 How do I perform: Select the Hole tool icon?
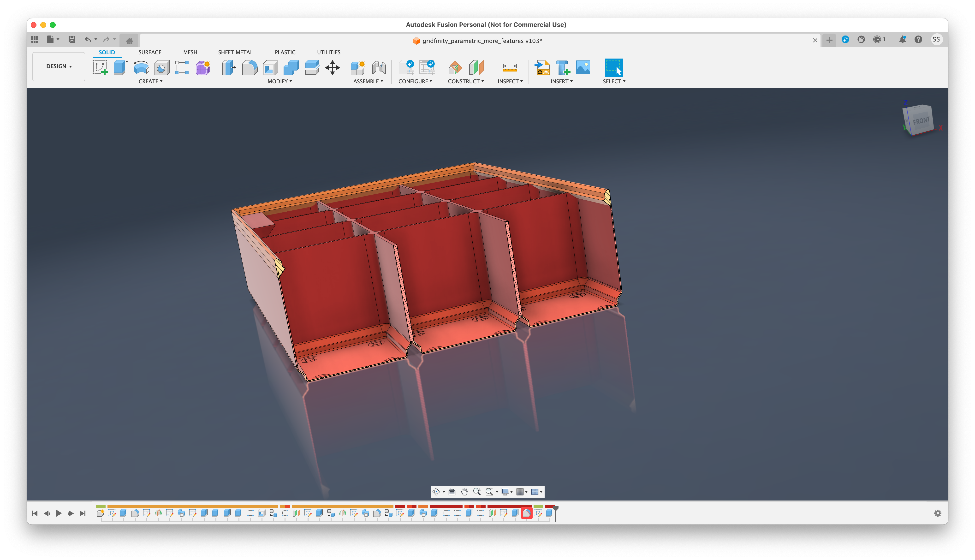pyautogui.click(x=162, y=68)
